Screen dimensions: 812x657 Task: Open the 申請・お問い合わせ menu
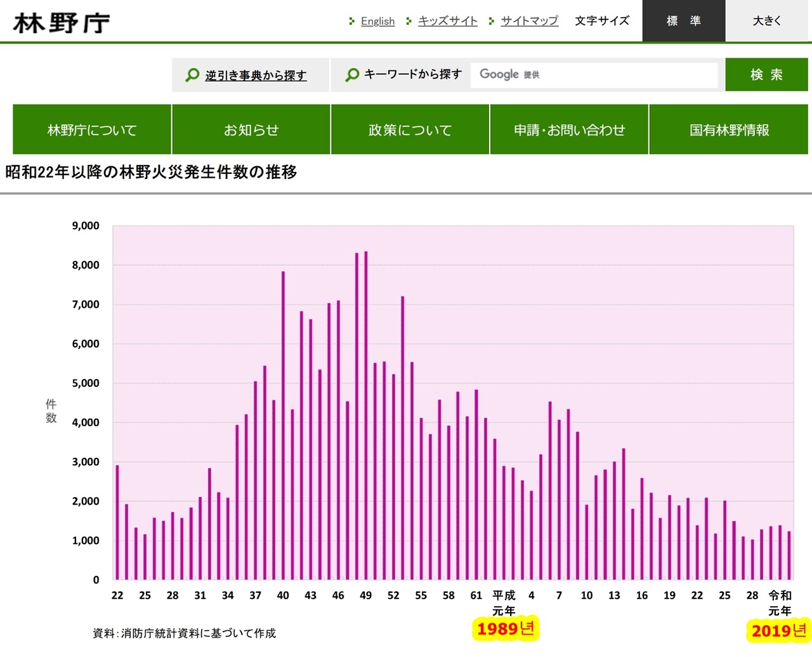coord(570,129)
